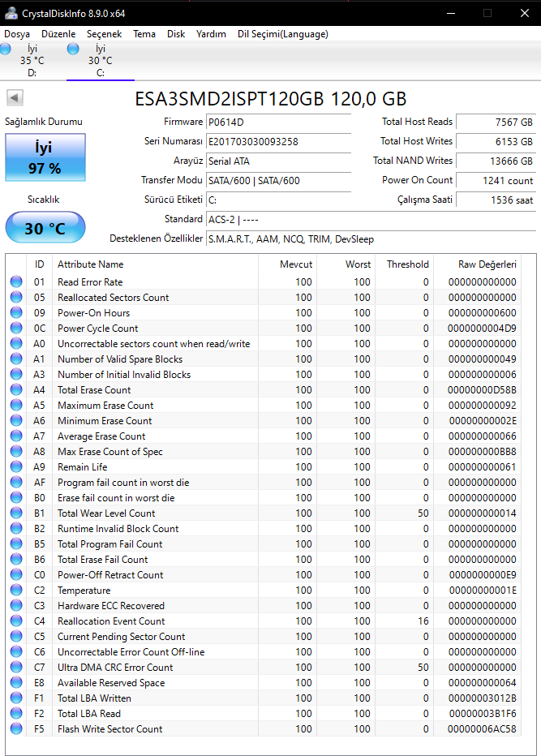Click the CrystalDiskInfo title bar icon
The height and width of the screenshot is (756, 541).
click(11, 13)
